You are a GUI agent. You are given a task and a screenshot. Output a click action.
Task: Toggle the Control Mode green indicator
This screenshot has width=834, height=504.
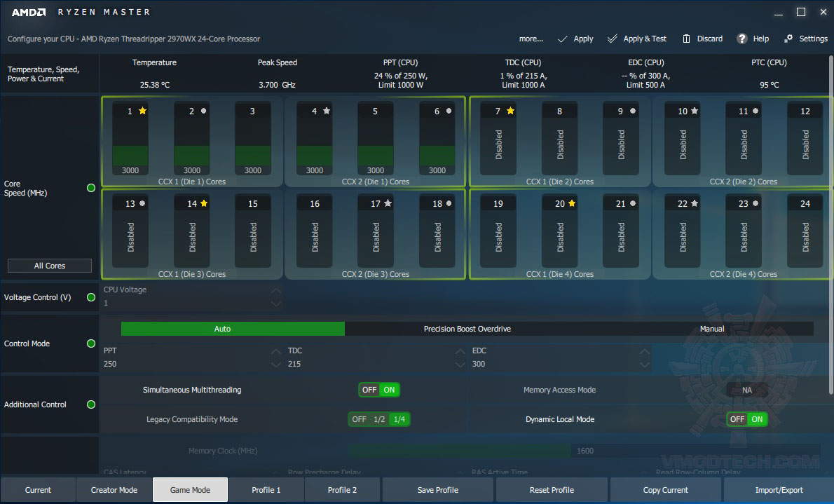pyautogui.click(x=91, y=343)
